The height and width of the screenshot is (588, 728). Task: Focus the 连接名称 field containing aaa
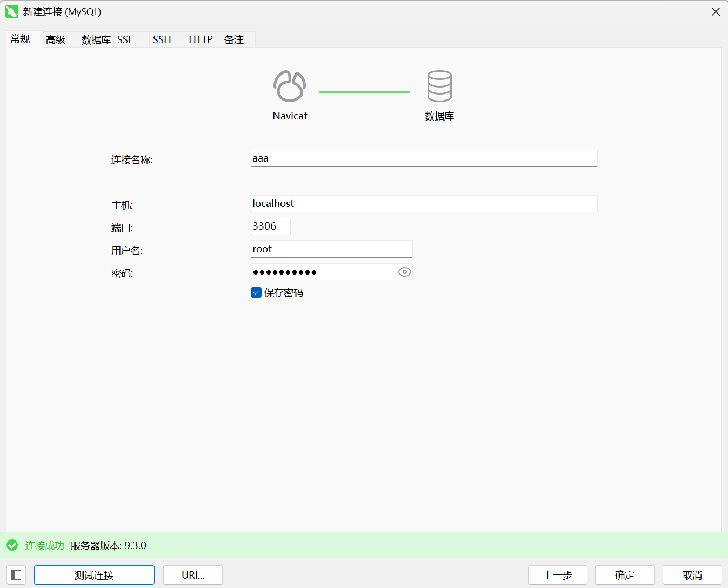[x=424, y=158]
